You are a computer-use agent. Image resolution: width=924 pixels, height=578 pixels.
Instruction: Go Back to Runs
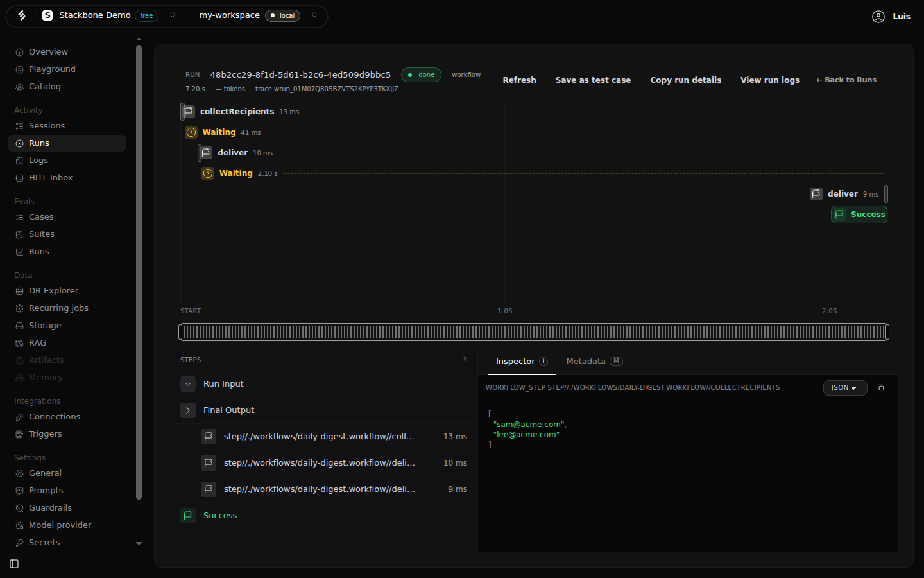pos(846,80)
